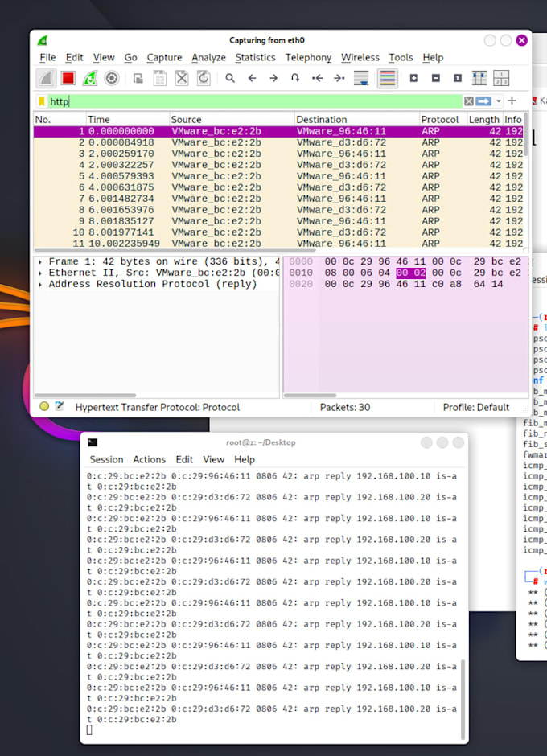Click the display filter bookmark icon

click(x=42, y=101)
